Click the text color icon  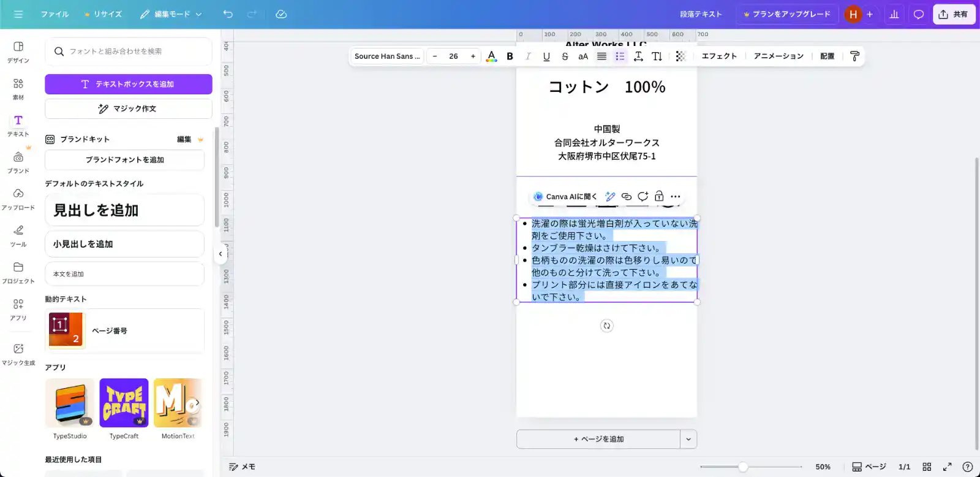pos(491,56)
